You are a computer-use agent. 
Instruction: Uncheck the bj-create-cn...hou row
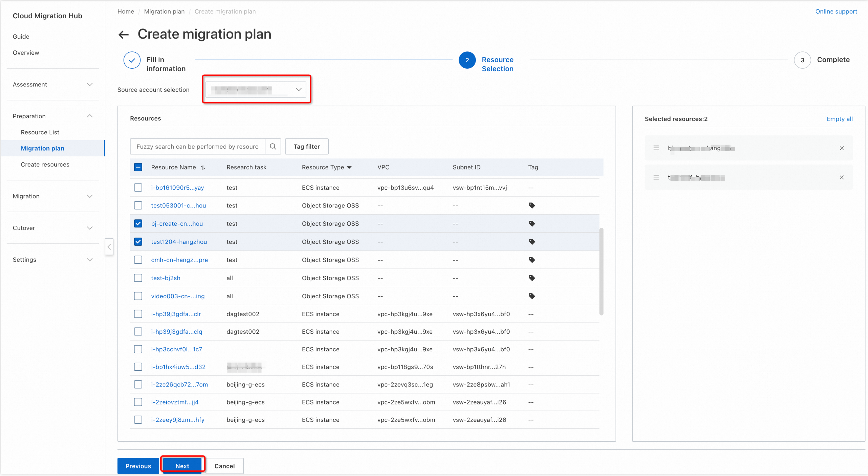point(138,223)
